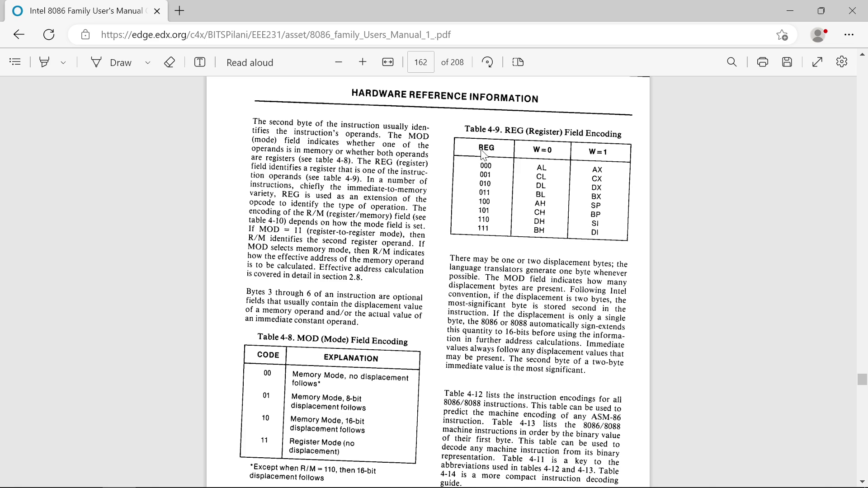Viewport: 868px width, 488px height.
Task: Zoom out of the PDF page
Action: [339, 62]
